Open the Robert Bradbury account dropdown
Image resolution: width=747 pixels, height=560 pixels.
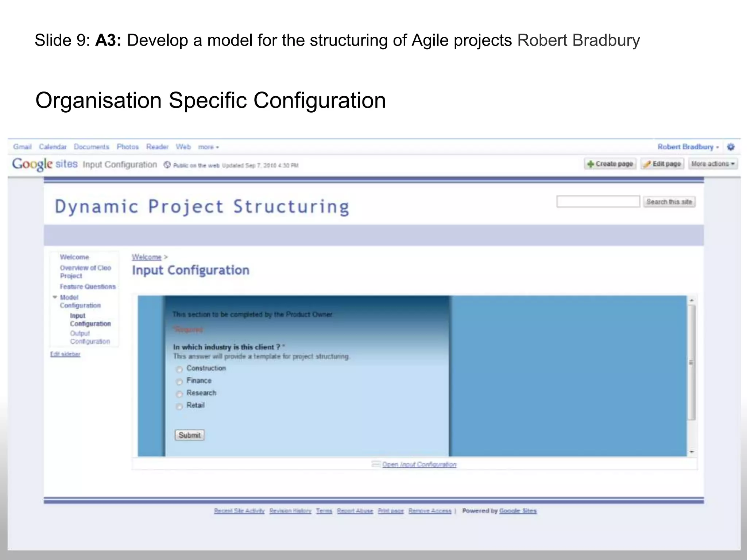point(688,147)
